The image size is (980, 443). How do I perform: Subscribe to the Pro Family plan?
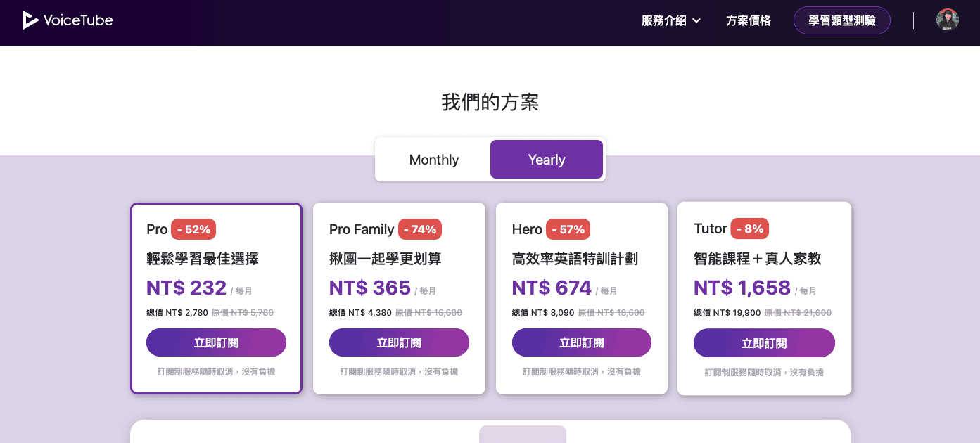coord(399,342)
